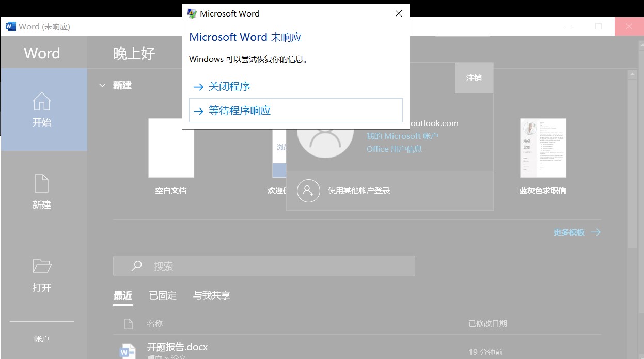Close the Microsoft Word not-responding dialog
This screenshot has height=359, width=644.
pos(398,14)
